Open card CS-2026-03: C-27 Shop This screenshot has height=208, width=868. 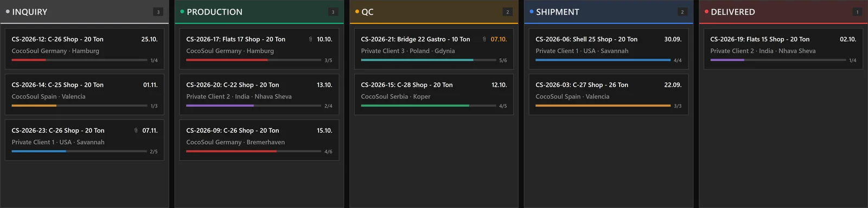(x=609, y=94)
